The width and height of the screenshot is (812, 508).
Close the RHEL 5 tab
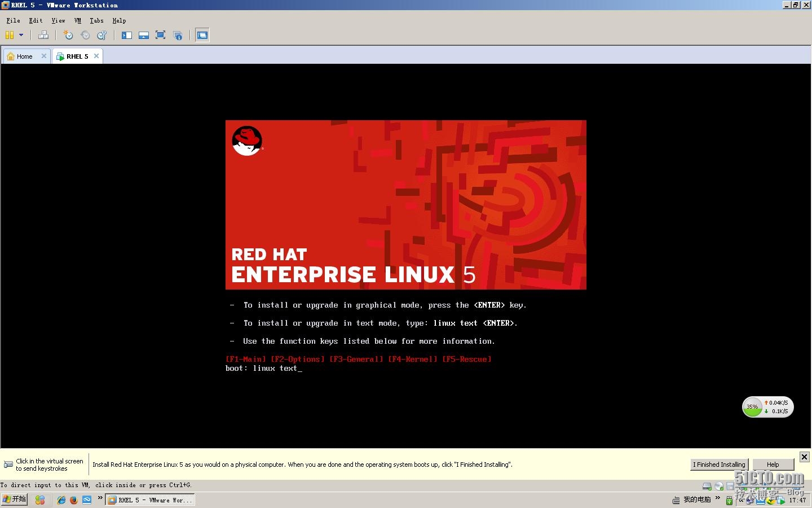point(96,56)
